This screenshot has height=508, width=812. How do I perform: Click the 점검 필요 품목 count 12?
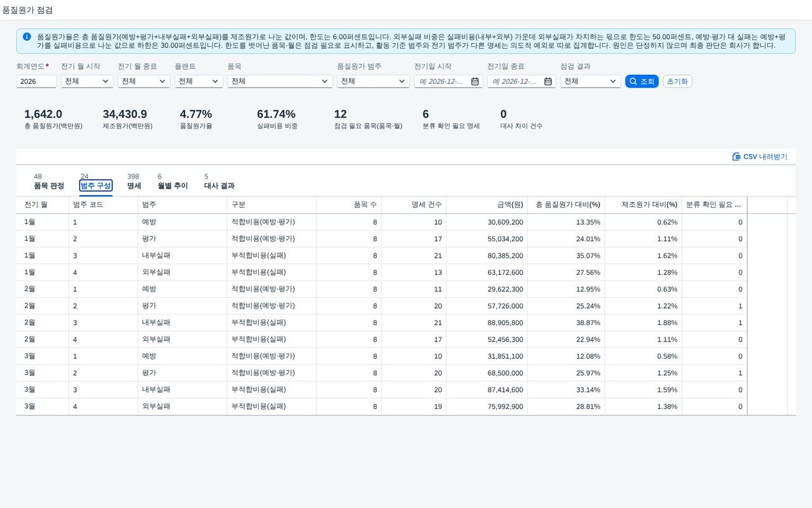341,114
